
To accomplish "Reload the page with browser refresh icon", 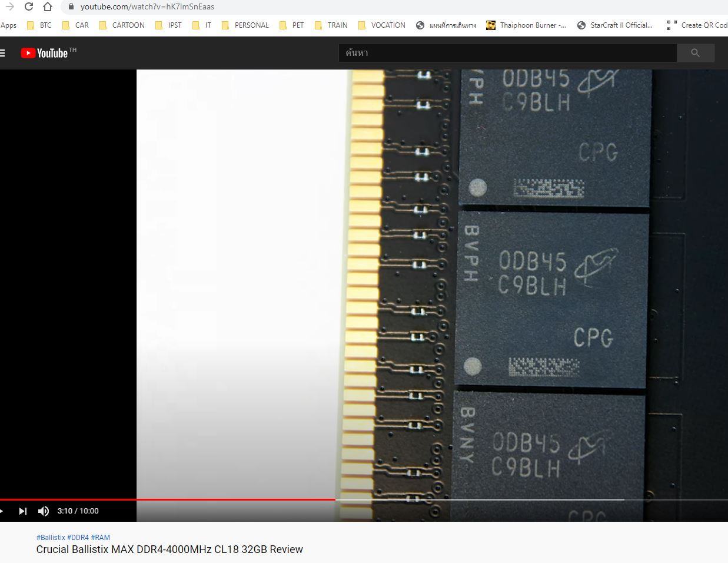I will [29, 6].
